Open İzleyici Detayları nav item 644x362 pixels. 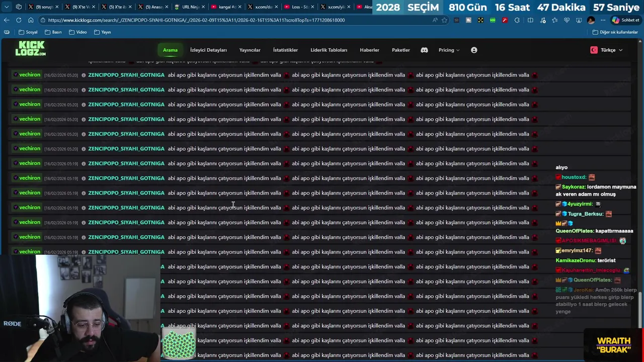208,50
